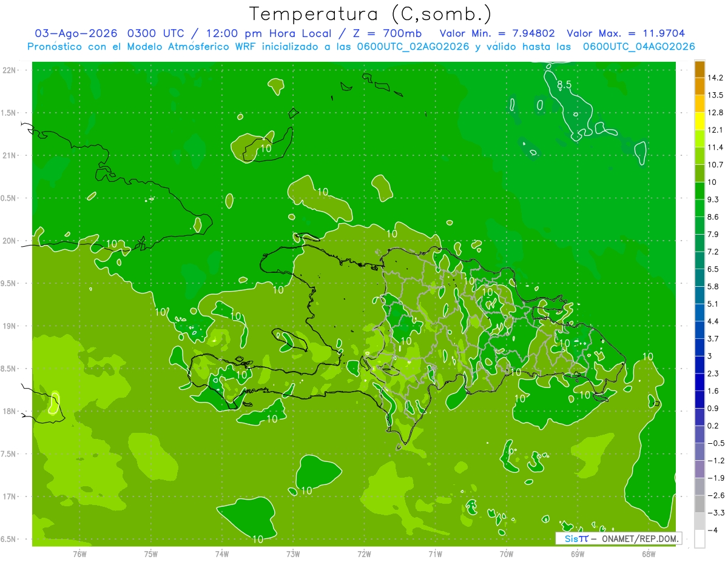Click legend value "14.2"
This screenshot has width=728, height=562.
pyautogui.click(x=715, y=78)
